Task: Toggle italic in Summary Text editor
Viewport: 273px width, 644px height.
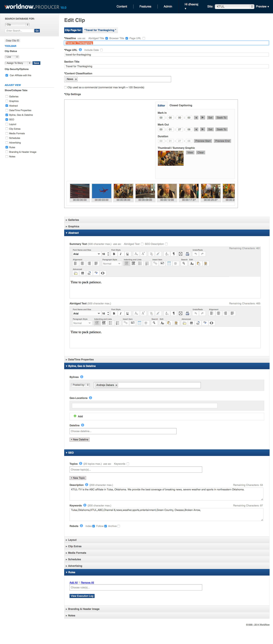Action: click(x=121, y=254)
